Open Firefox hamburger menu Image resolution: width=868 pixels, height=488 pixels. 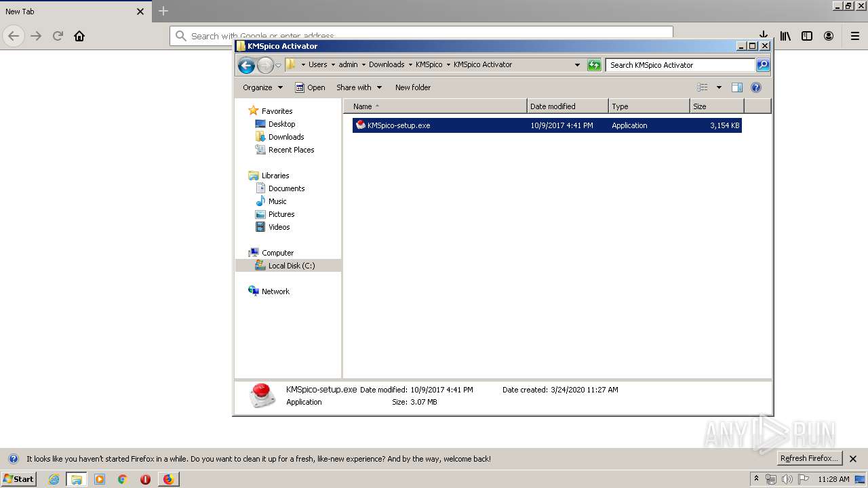point(855,36)
